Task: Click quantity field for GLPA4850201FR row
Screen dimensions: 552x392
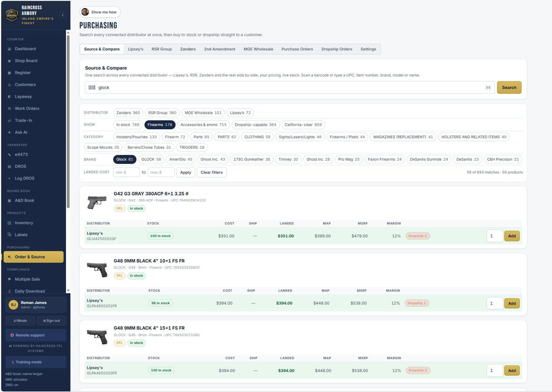Action: click(x=494, y=303)
